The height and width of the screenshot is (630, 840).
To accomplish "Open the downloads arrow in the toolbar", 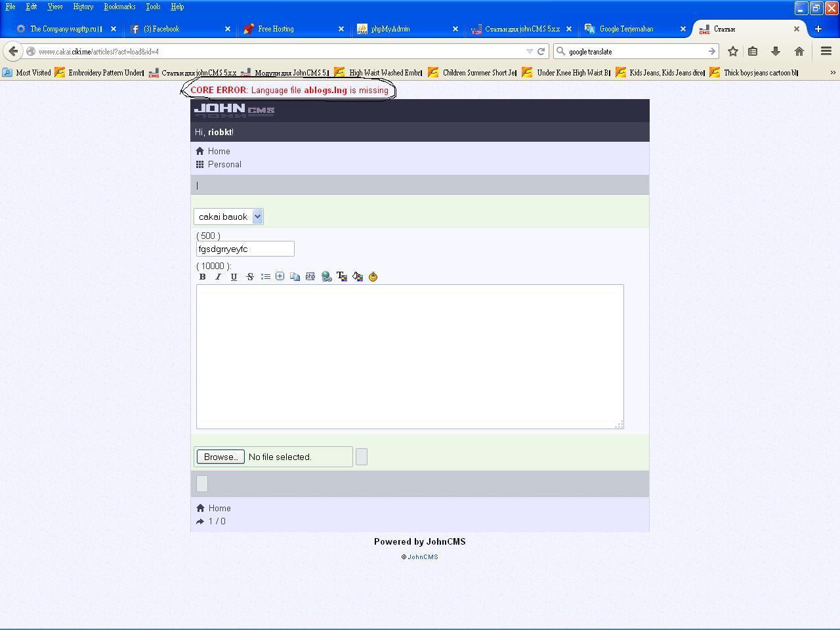I will (x=776, y=51).
